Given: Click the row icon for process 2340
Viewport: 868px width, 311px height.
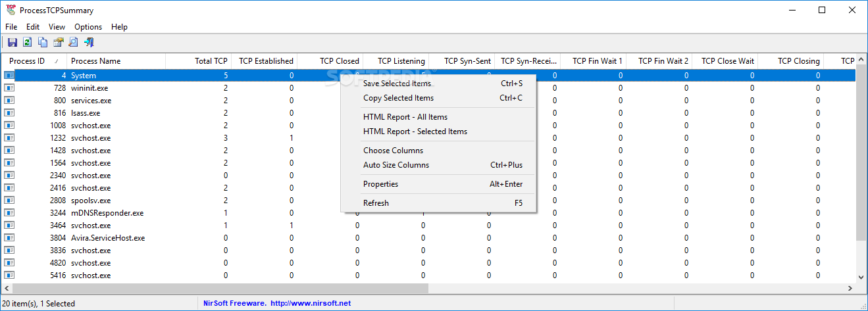Looking at the screenshot, I should pos(9,176).
